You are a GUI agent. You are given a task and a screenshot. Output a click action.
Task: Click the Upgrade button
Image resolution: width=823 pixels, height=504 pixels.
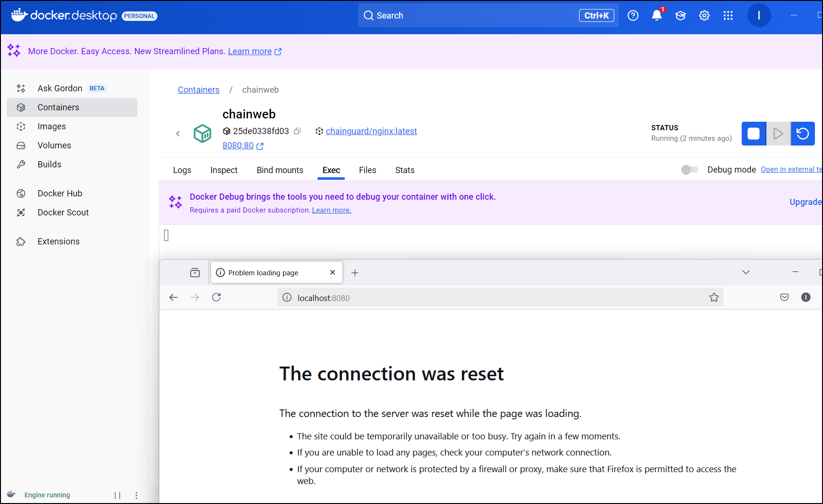coord(806,202)
